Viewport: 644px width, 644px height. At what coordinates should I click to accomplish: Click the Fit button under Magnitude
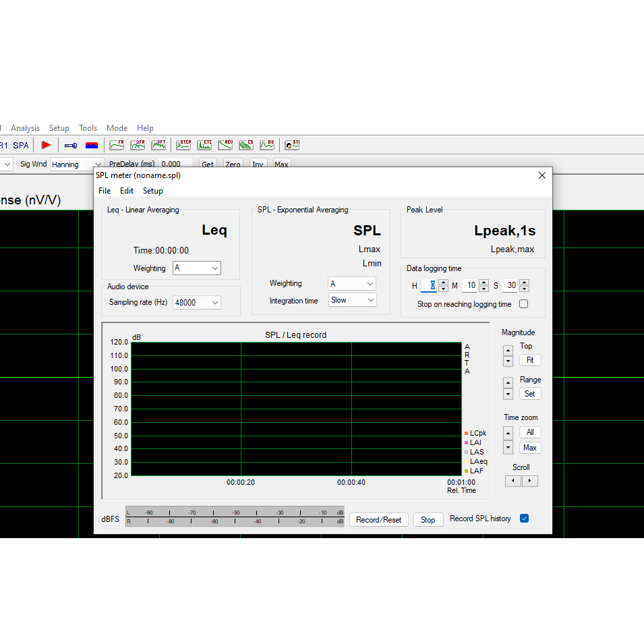[530, 359]
